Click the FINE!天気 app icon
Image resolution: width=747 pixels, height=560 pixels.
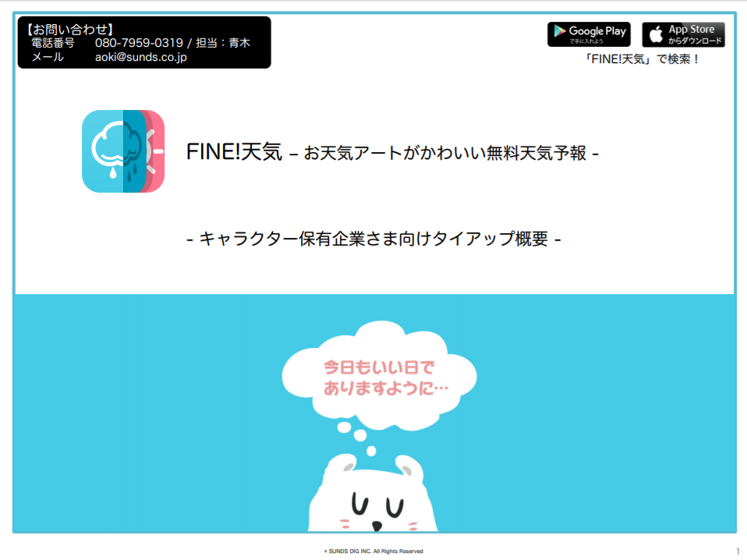123,151
